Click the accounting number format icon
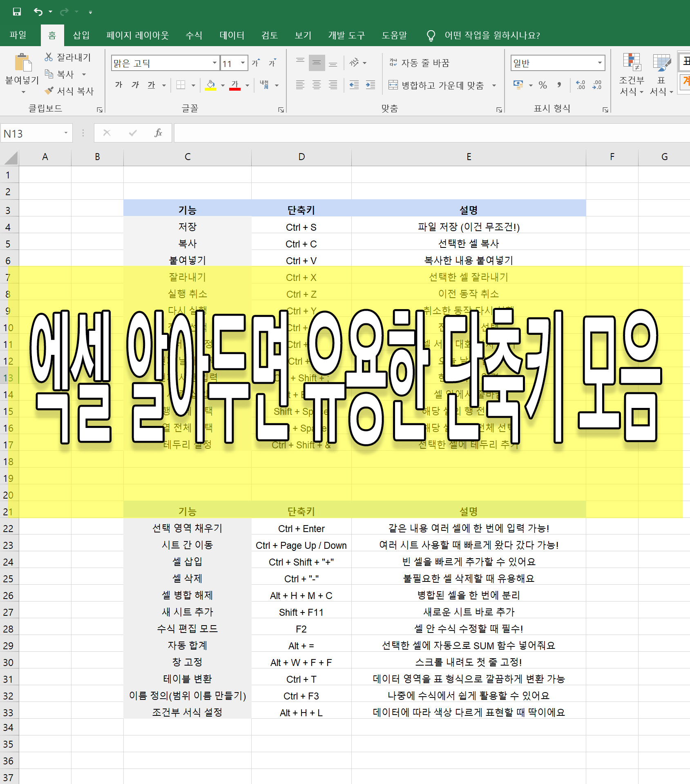 (518, 85)
